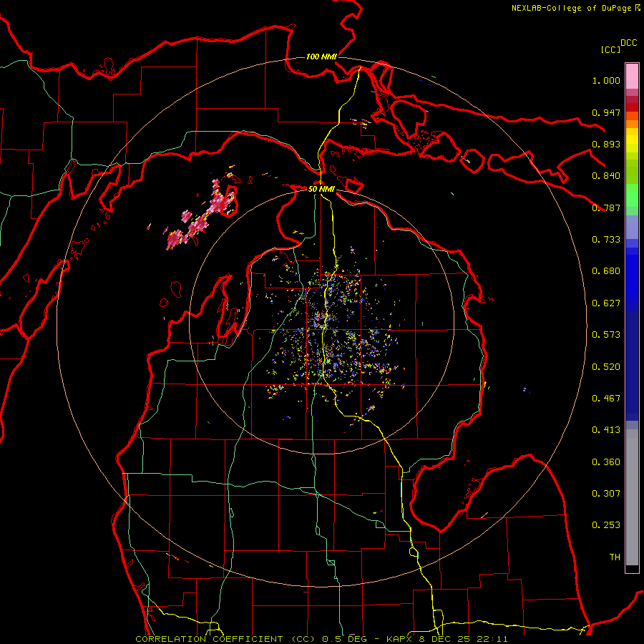Click the 0.253 scale label
This screenshot has height=644, width=644.
(x=606, y=525)
